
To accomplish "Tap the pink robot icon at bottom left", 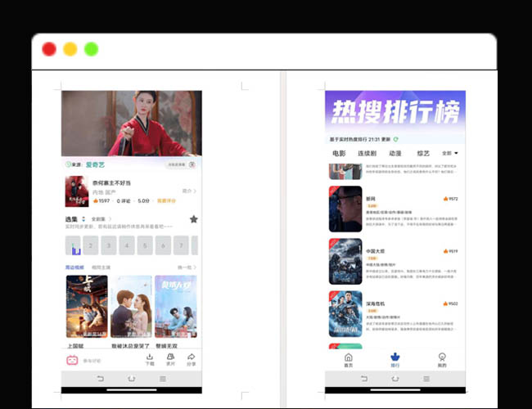I will tap(71, 359).
